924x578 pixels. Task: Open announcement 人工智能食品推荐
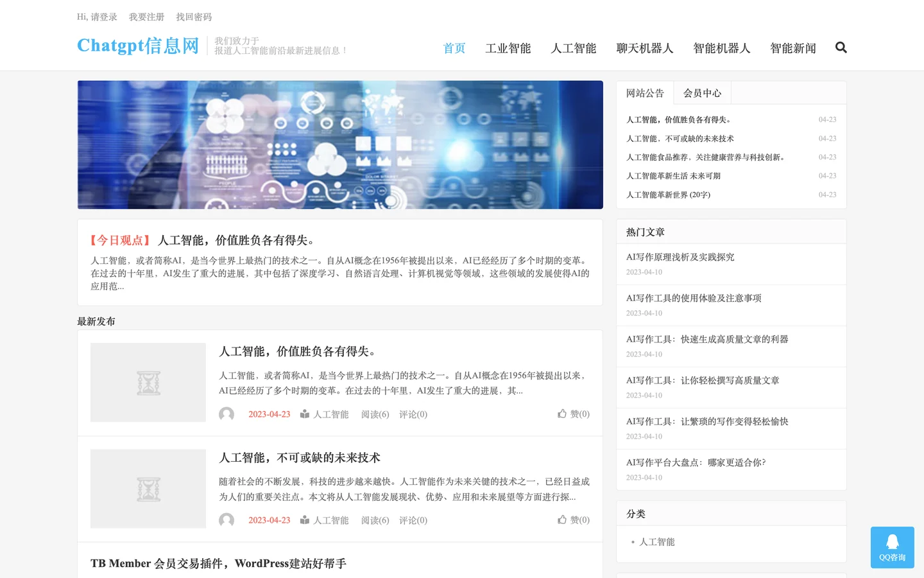click(706, 157)
